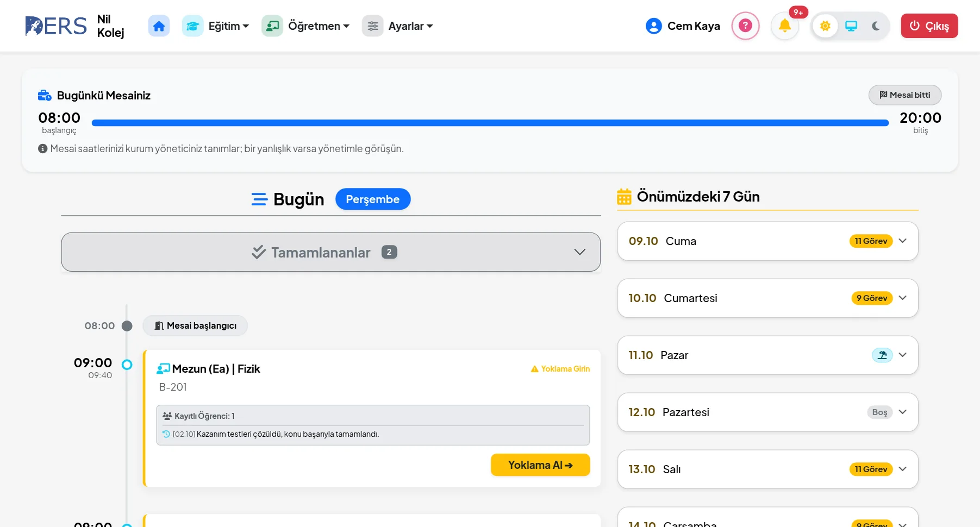
Task: Switch to light theme sun toggle
Action: (825, 26)
